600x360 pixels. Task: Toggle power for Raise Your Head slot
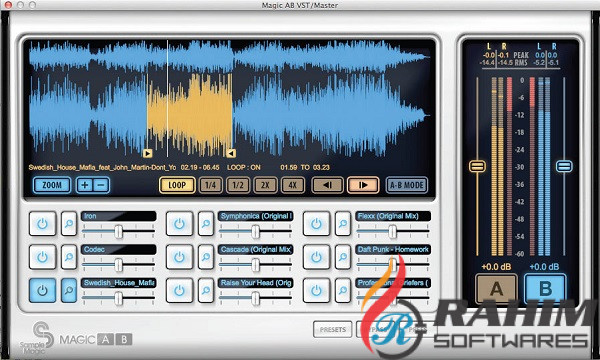[x=179, y=290]
